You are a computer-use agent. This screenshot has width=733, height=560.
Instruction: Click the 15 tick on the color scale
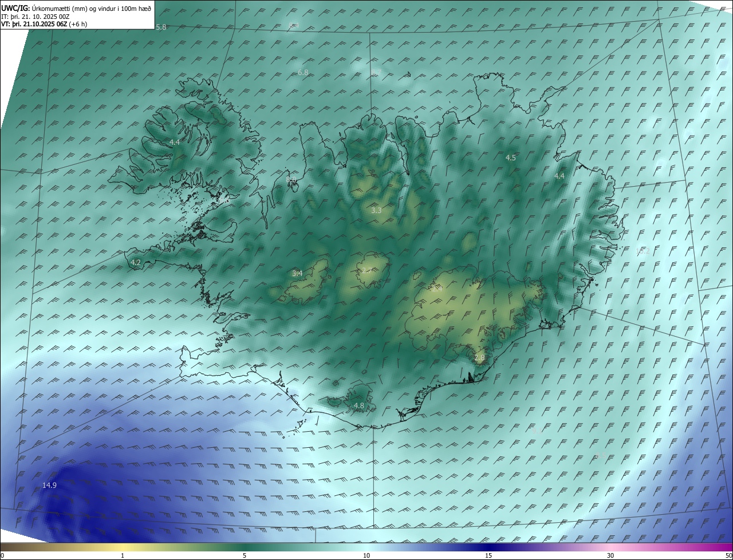point(488,555)
